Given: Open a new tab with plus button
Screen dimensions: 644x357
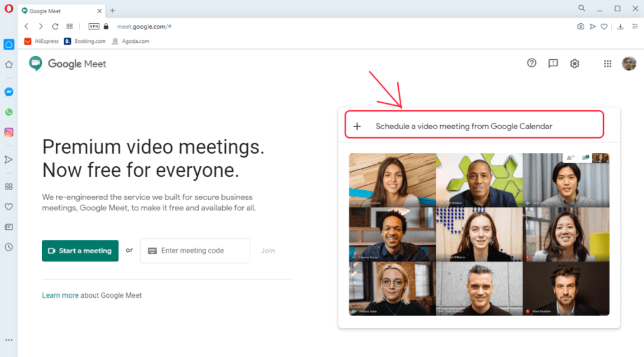Looking at the screenshot, I should coord(113,11).
